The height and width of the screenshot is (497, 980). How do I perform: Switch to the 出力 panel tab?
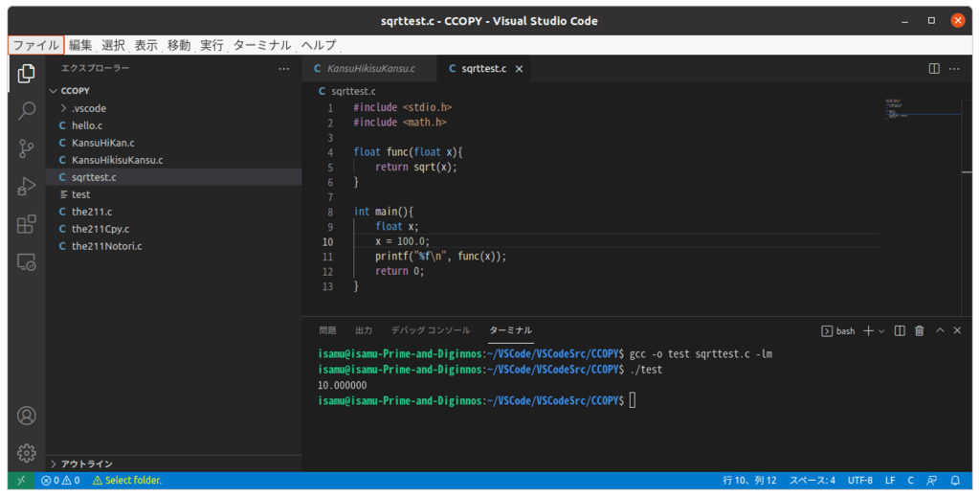point(364,330)
